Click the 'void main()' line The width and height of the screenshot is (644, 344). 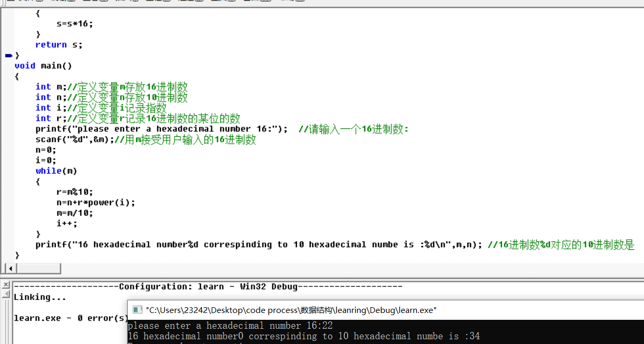coord(43,66)
